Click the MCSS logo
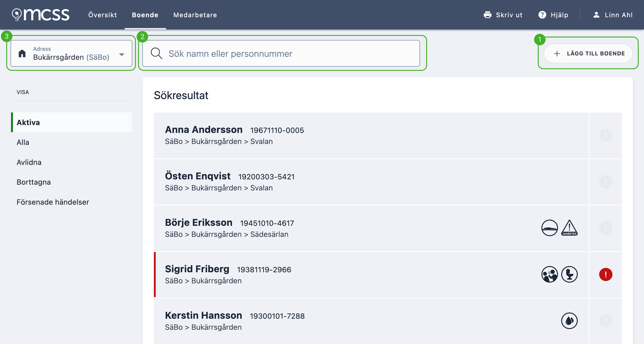 tap(41, 15)
